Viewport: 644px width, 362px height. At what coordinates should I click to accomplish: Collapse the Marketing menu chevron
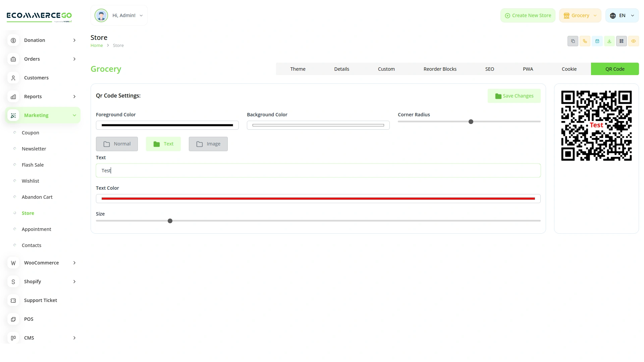coord(74,115)
